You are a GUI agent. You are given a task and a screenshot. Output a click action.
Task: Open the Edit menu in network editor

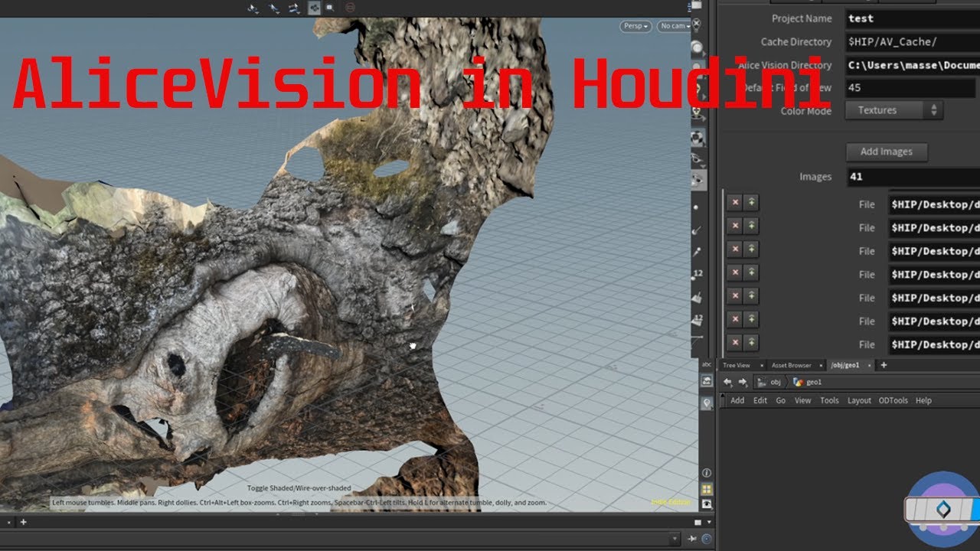tap(760, 400)
